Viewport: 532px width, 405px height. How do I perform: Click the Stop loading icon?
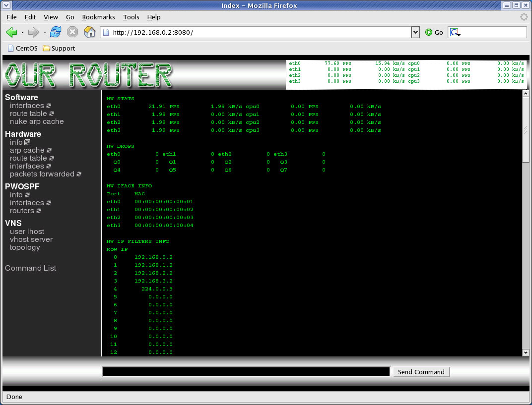(x=72, y=32)
